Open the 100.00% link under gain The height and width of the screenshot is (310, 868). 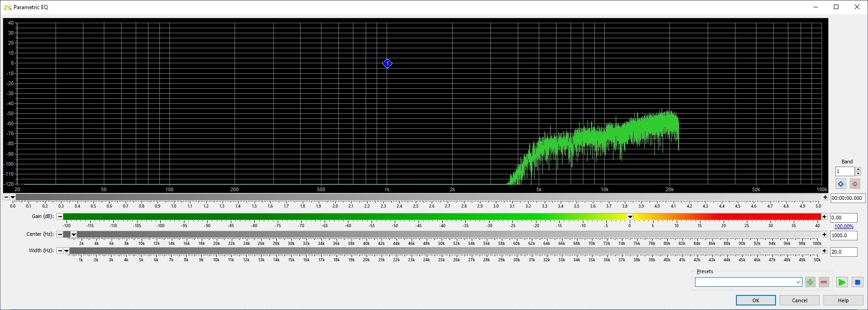coord(844,226)
